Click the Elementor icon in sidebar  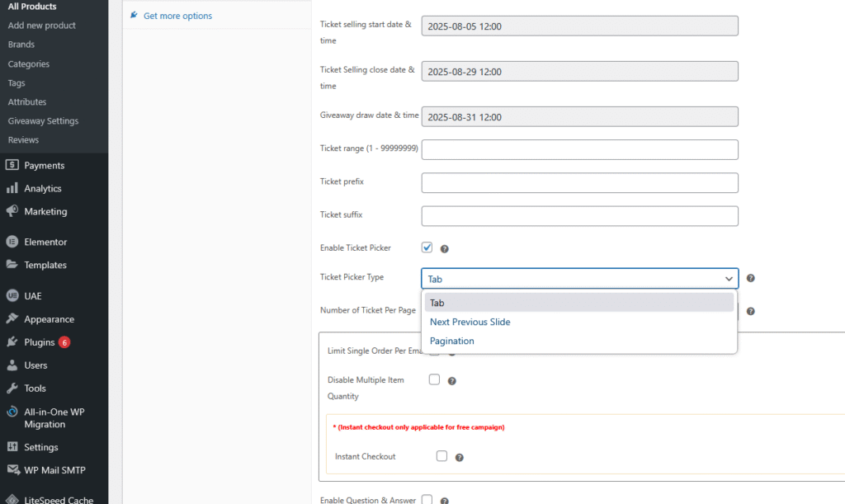12,242
